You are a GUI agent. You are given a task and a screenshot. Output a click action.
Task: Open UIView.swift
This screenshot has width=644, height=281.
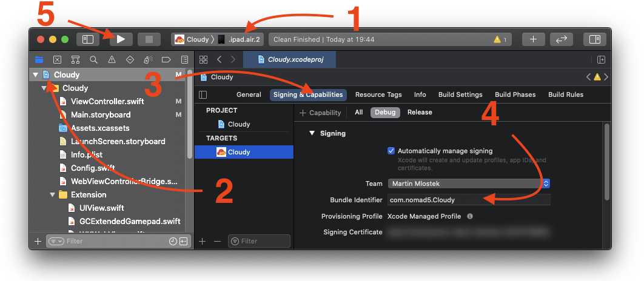click(x=102, y=208)
